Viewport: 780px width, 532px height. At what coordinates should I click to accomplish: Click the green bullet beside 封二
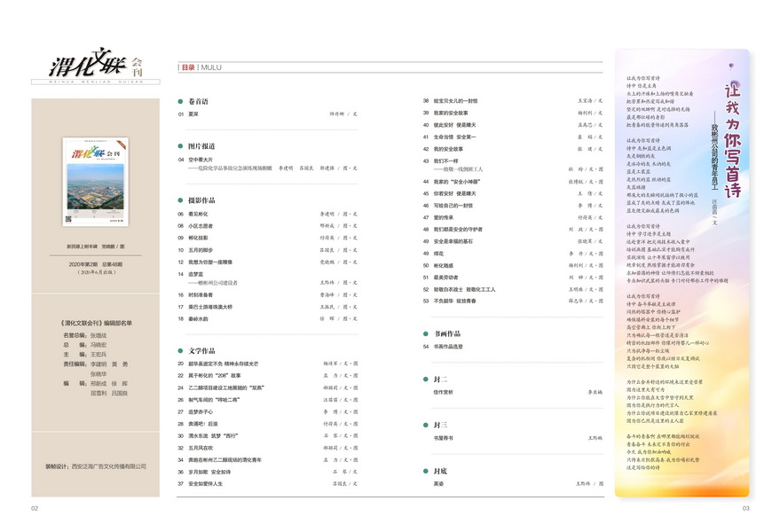coord(425,379)
